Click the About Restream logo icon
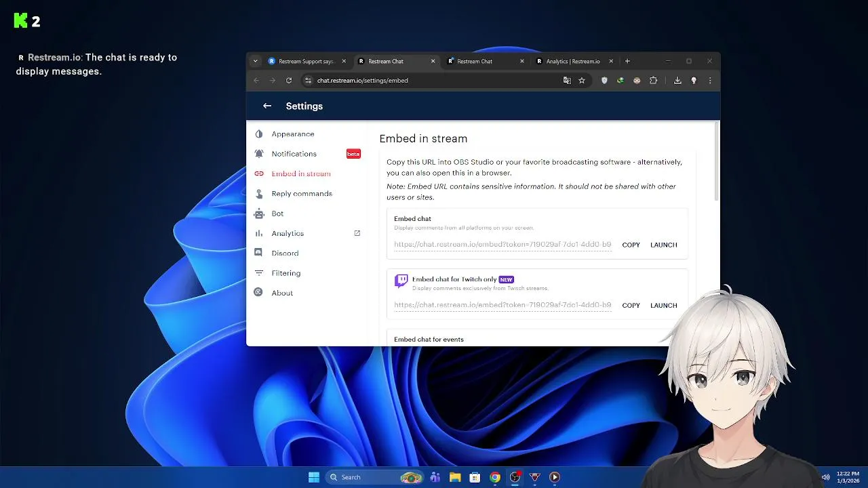Screen dimensions: 868x488 [258, 293]
